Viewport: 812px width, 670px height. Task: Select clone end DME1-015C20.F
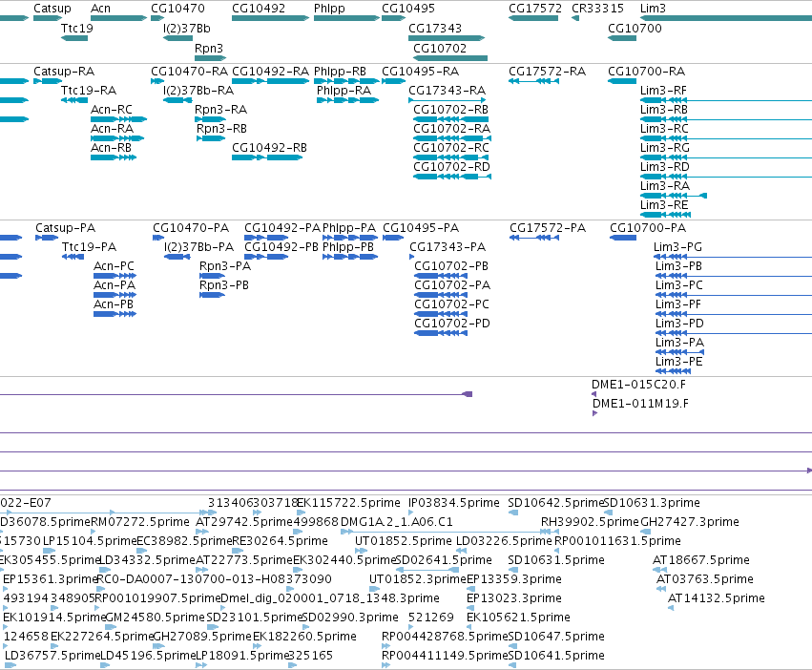(594, 394)
